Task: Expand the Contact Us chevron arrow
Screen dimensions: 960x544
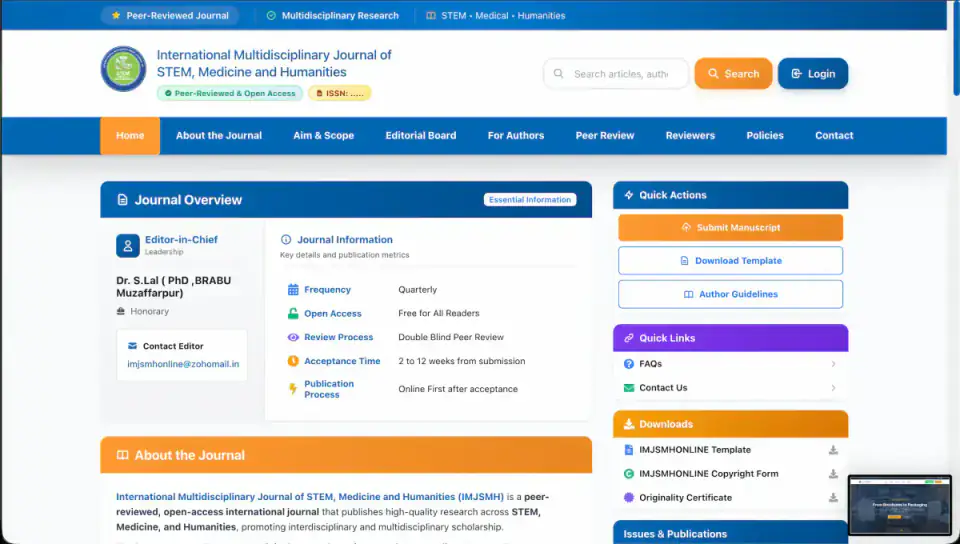Action: click(x=833, y=388)
